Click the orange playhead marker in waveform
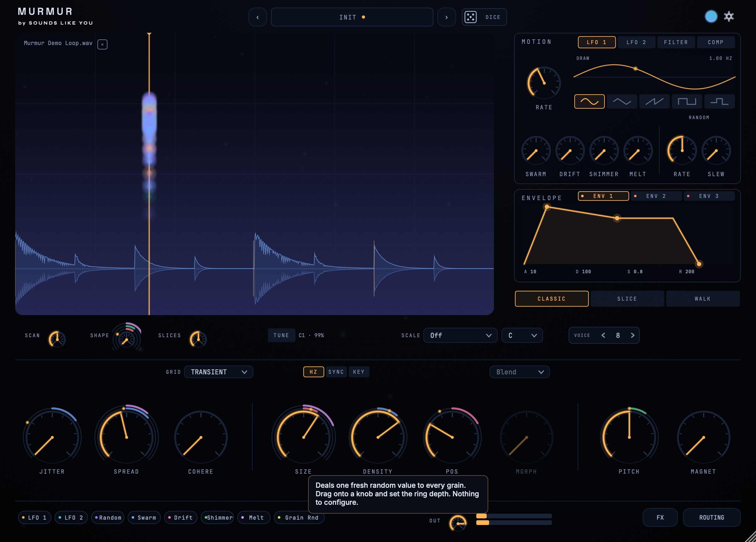Screen dimensions: 756x542 click(149, 174)
